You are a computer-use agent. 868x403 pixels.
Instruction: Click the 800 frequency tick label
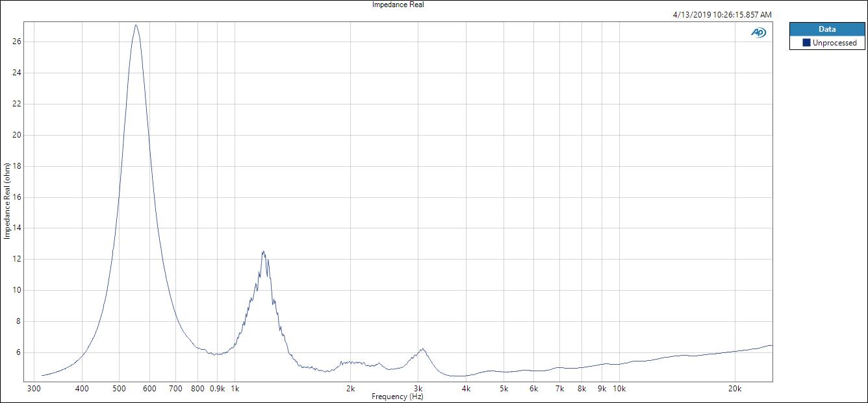(x=198, y=389)
